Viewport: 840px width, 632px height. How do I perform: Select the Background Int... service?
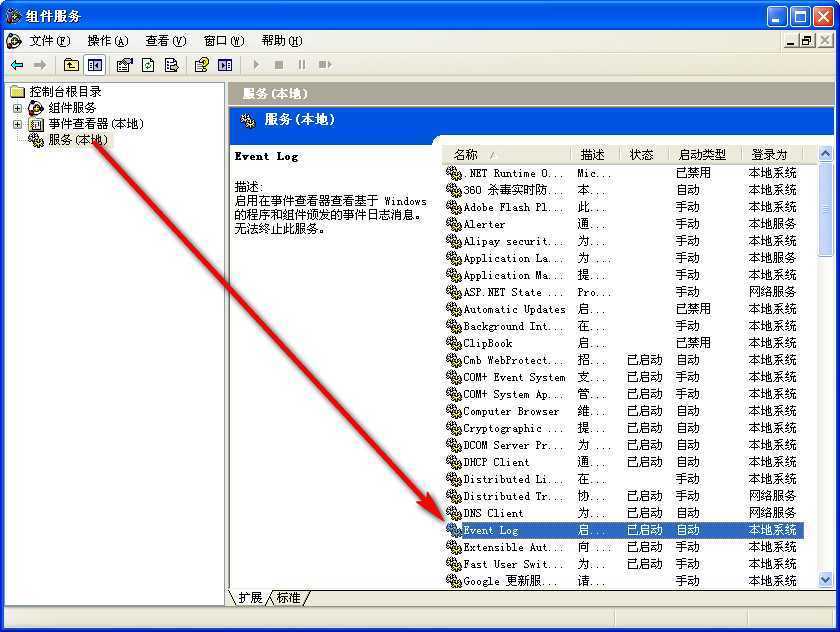624,326
